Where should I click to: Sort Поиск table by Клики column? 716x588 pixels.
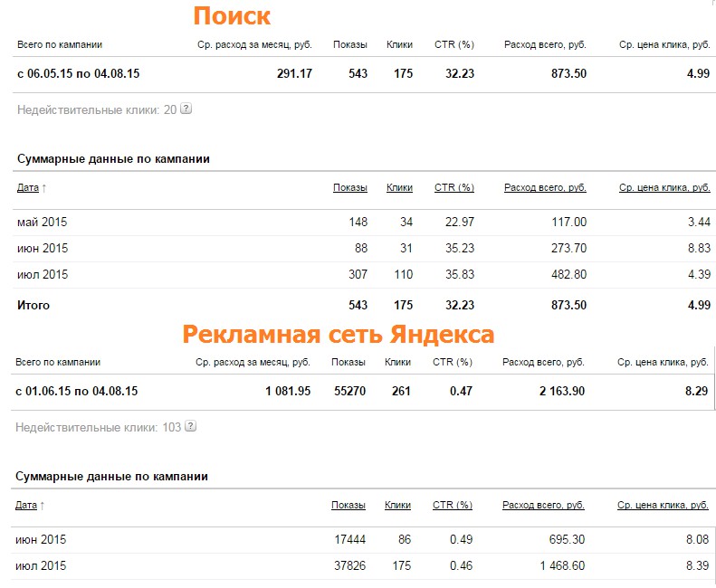coord(399,187)
